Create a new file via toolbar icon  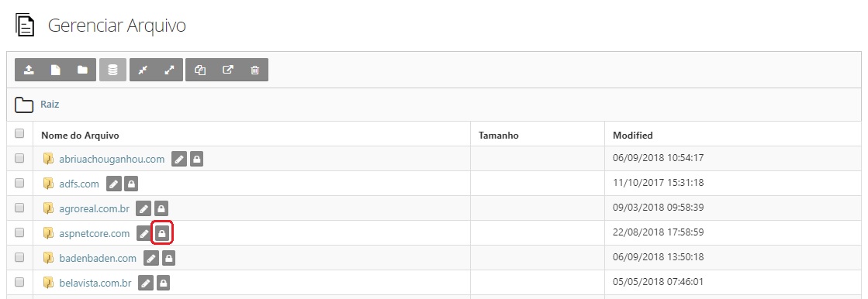[x=56, y=70]
